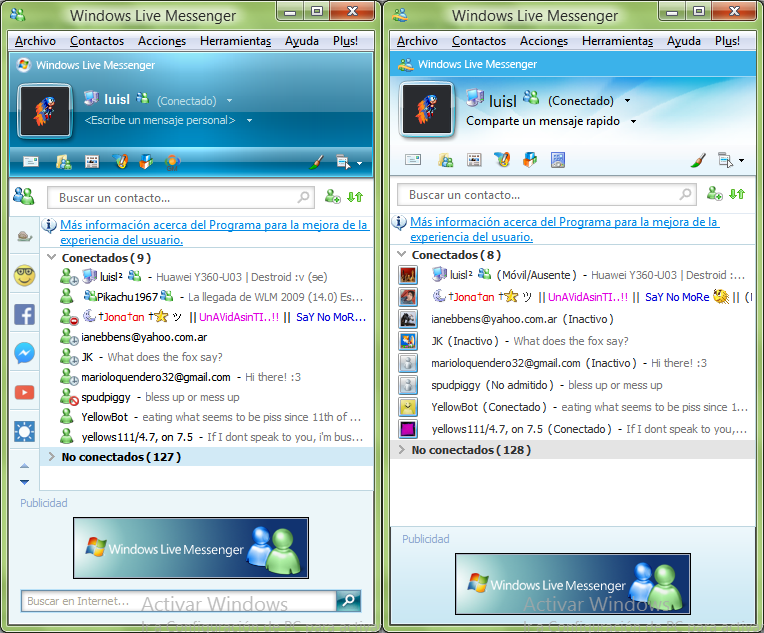Select ianebbens@yahoo.com.ar in right window
764x633 pixels.
573,319
